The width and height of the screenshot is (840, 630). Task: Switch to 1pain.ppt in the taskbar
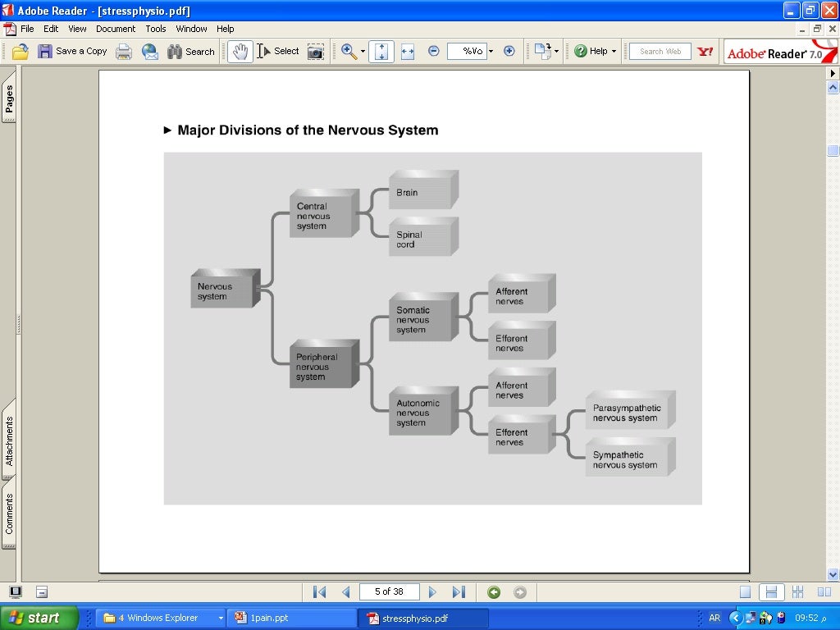point(292,619)
